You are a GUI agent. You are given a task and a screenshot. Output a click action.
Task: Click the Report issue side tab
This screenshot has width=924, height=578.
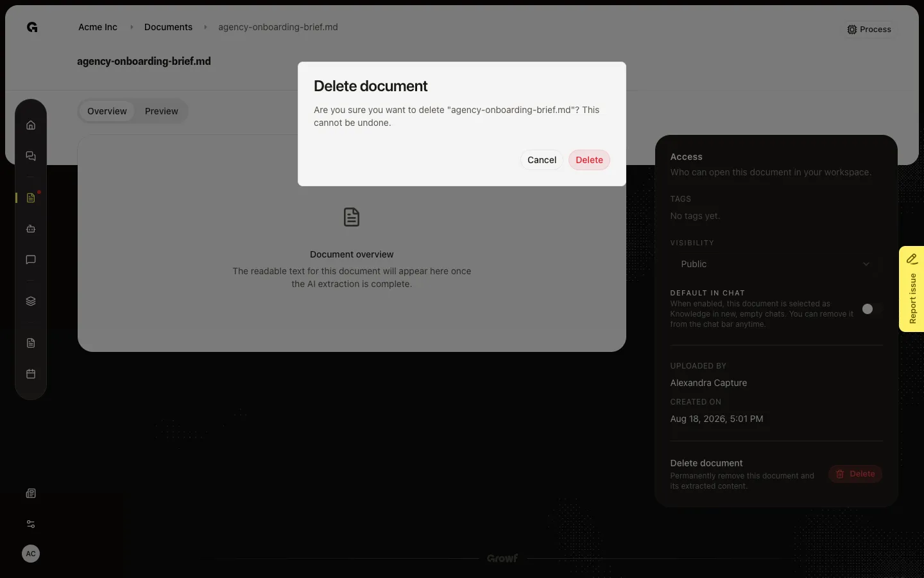(912, 289)
